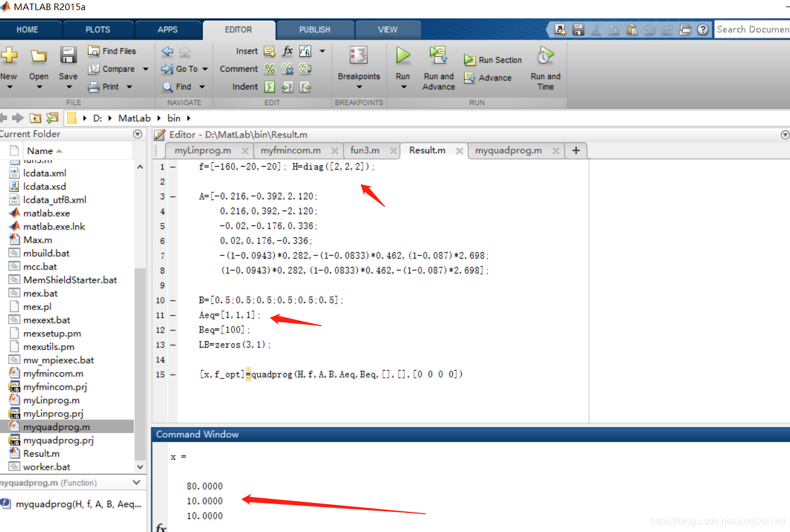The height and width of the screenshot is (532, 790).
Task: Expand the Go To dropdown arrow
Action: click(x=205, y=69)
